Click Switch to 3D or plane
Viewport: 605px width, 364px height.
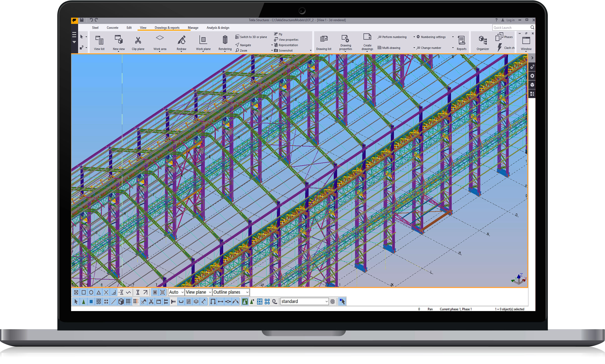pyautogui.click(x=253, y=37)
